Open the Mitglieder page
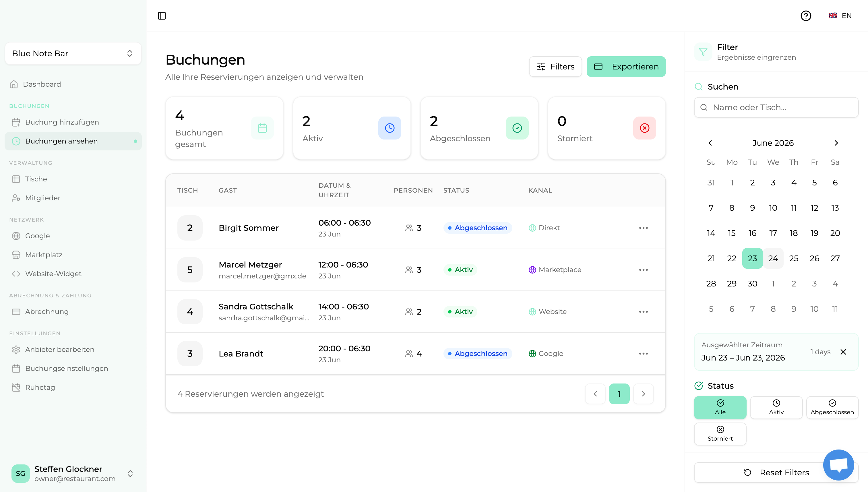This screenshot has height=492, width=868. pyautogui.click(x=73, y=198)
